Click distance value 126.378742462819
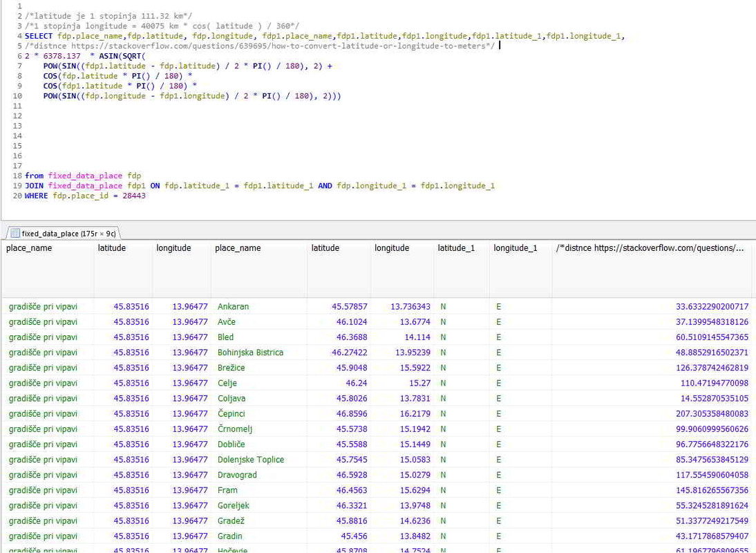The image size is (756, 553). point(712,368)
